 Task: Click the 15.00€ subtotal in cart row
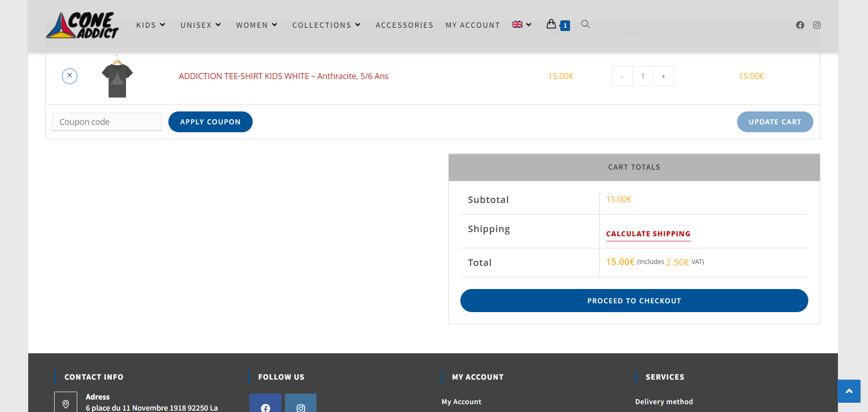[751, 76]
